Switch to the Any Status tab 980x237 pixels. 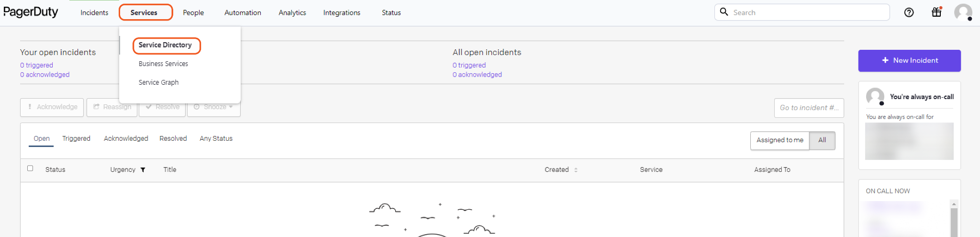point(216,138)
